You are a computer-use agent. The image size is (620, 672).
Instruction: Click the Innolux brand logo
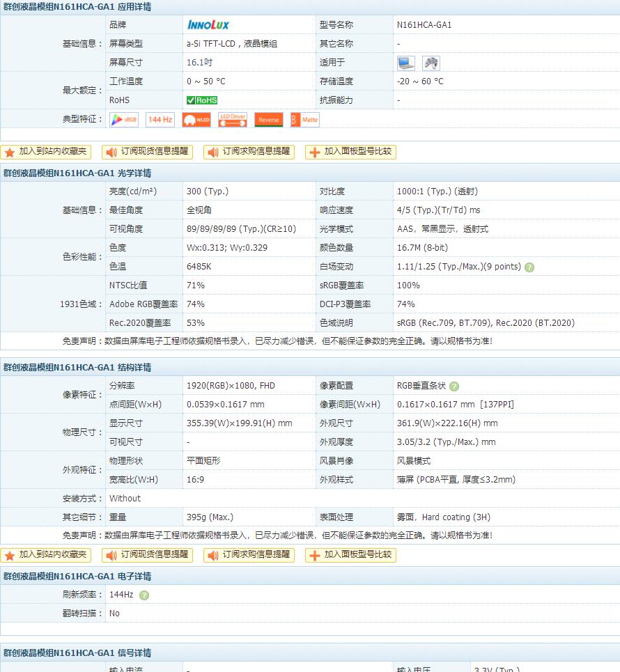(208, 25)
